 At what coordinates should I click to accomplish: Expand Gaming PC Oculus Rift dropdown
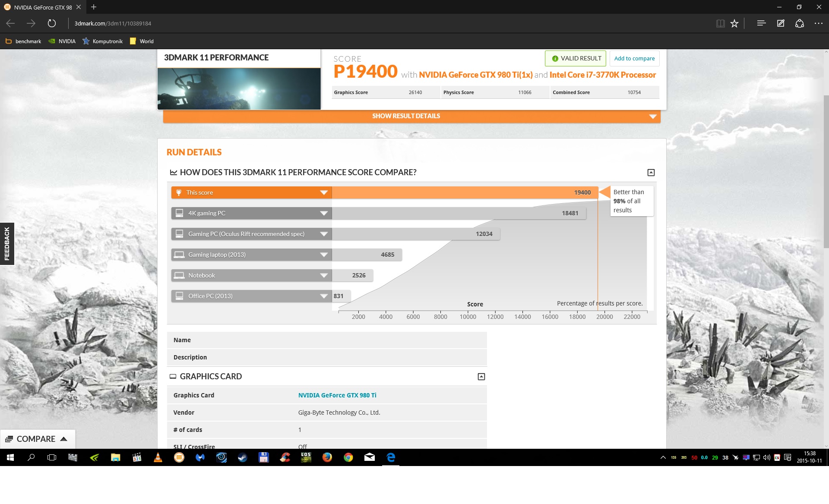[x=324, y=234]
